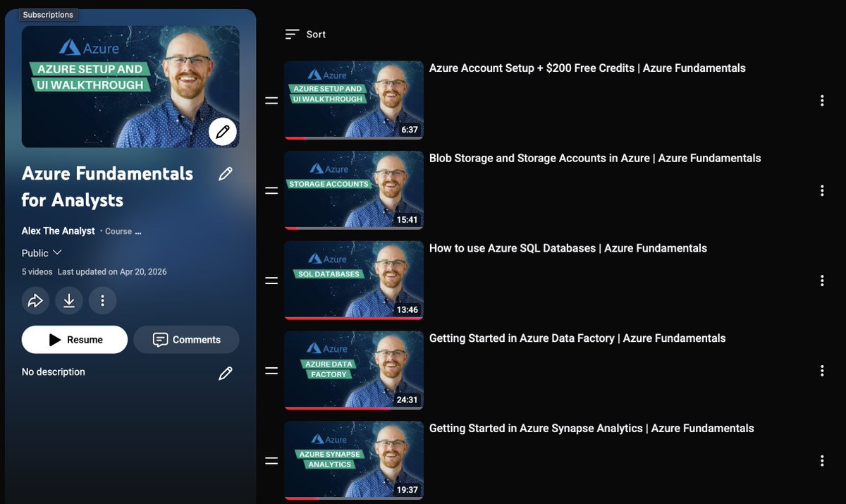The image size is (846, 504).
Task: Open the playlist's more actions three-dot menu
Action: (103, 301)
